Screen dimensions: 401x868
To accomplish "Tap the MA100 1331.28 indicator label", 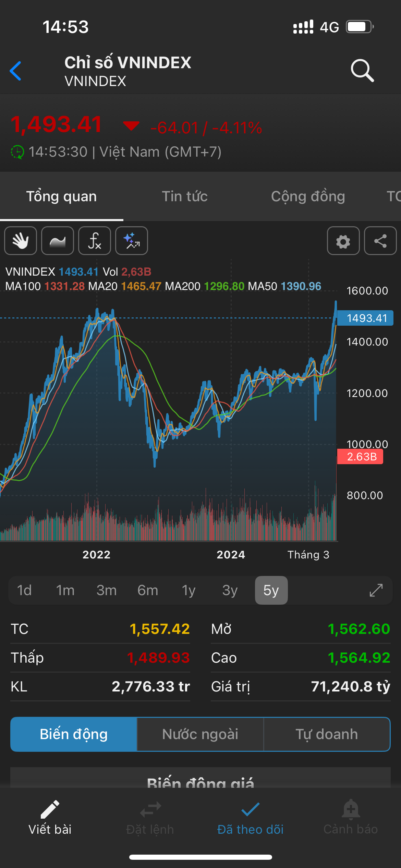I will (x=45, y=286).
